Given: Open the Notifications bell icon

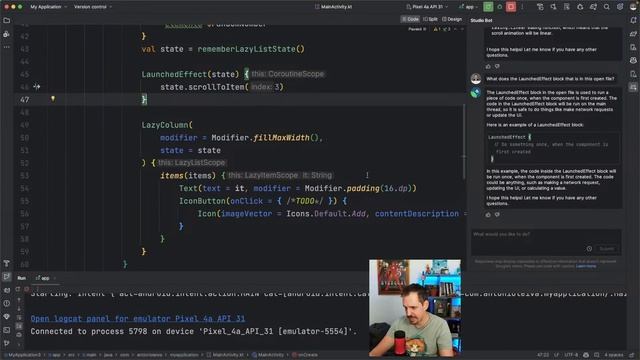Looking at the screenshot, I should (633, 20).
